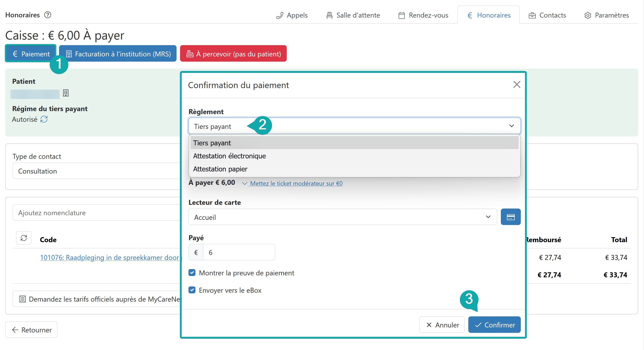The width and height of the screenshot is (644, 350).
Task: Click Facturation à l'institution (MRS) button
Action: pos(118,54)
